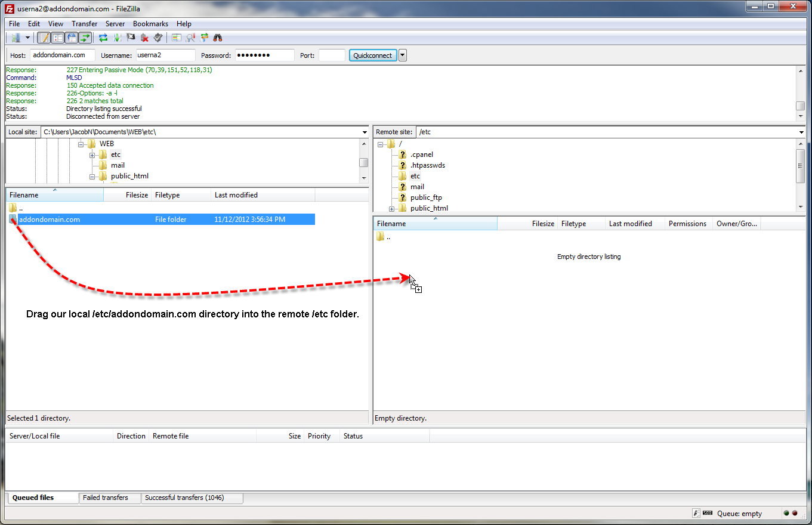Toggle message log display
The width and height of the screenshot is (812, 525).
[44, 38]
